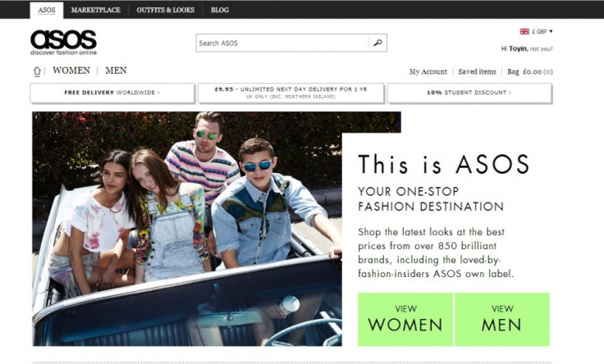This screenshot has width=604, height=364.
Task: Open the BLOG tab
Action: [x=220, y=10]
